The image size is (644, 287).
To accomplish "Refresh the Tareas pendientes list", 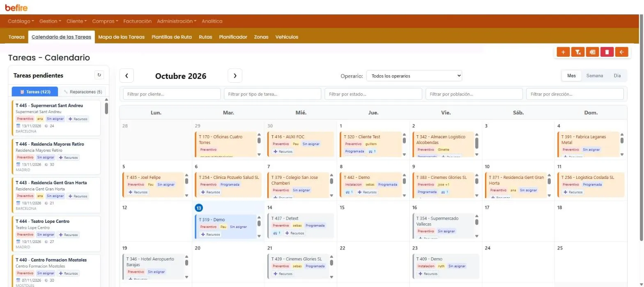I will coord(99,75).
